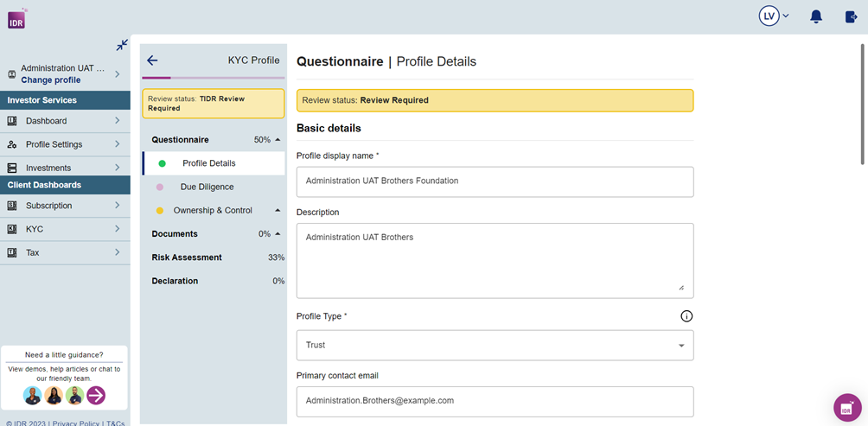Click the purple guidance arrow button
This screenshot has height=426, width=868.
click(96, 395)
